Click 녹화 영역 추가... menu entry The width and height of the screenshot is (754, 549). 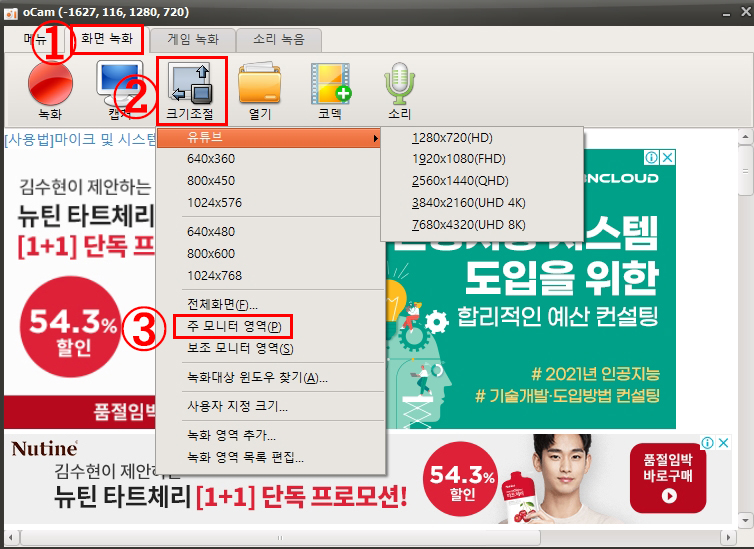point(271,436)
